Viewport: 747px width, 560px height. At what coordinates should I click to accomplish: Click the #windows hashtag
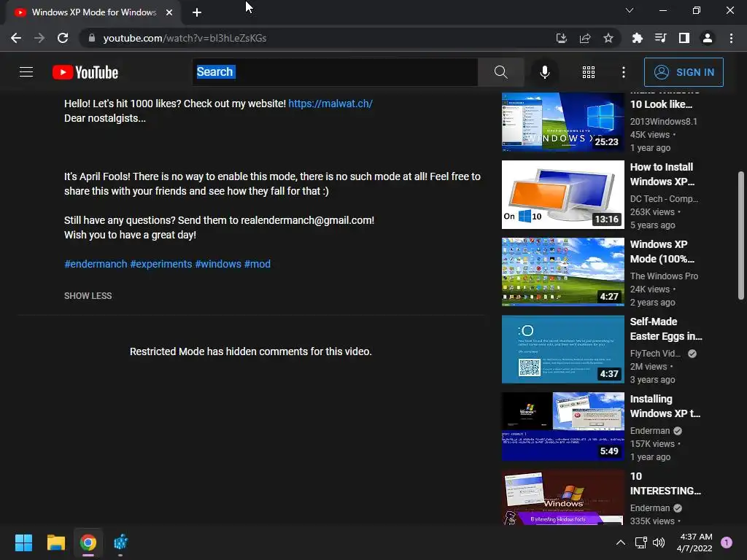[x=218, y=264]
